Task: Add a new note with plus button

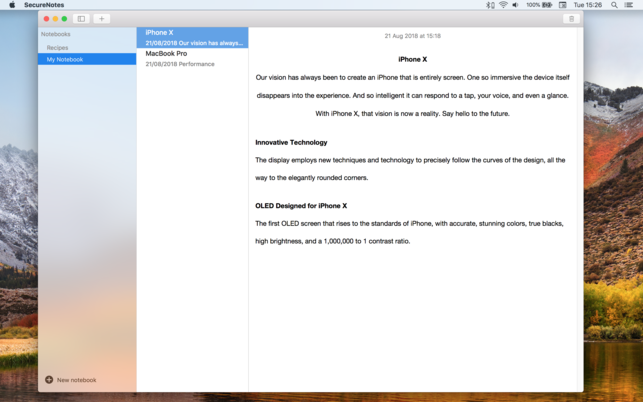Action: 101,18
